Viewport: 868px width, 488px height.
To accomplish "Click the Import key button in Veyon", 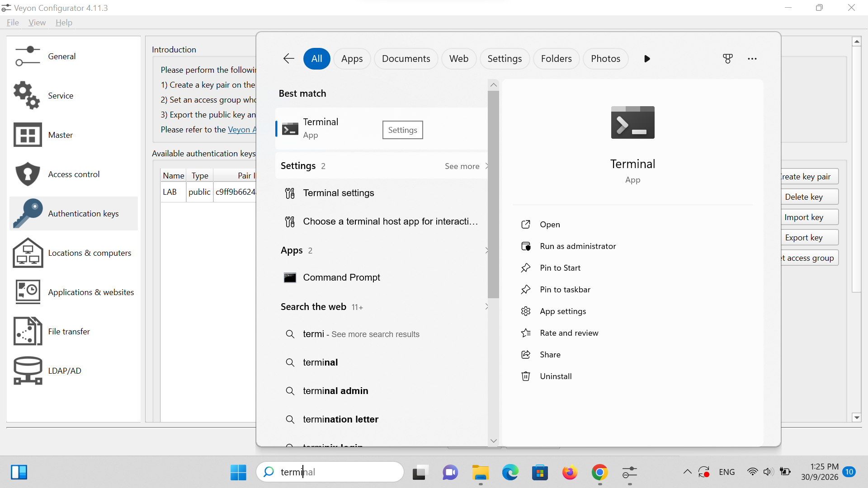I will pos(809,217).
